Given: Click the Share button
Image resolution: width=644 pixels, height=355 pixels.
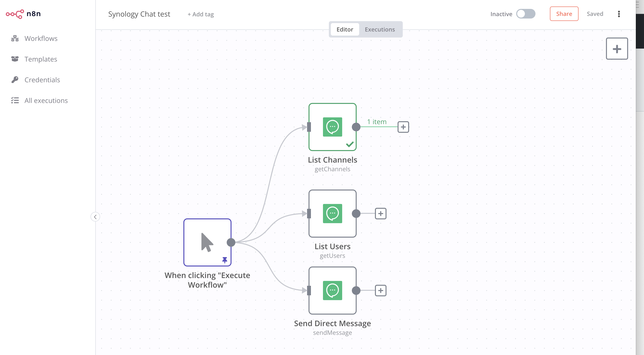Looking at the screenshot, I should 564,14.
